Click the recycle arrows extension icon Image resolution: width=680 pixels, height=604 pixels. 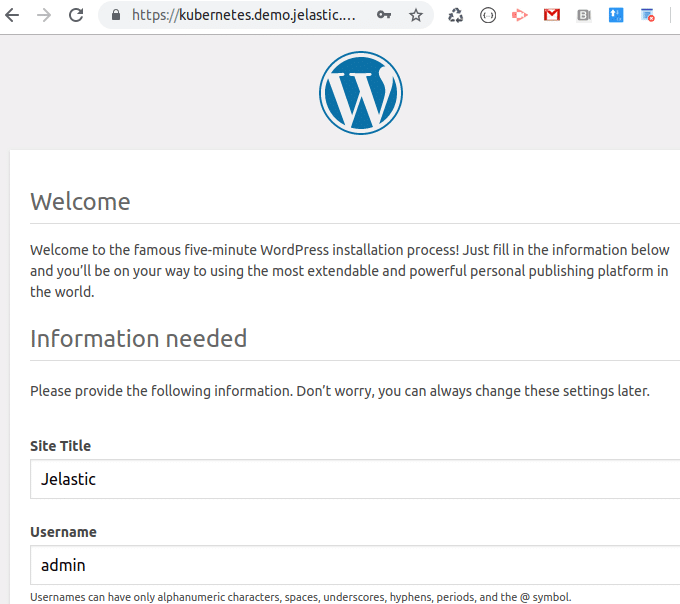455,16
